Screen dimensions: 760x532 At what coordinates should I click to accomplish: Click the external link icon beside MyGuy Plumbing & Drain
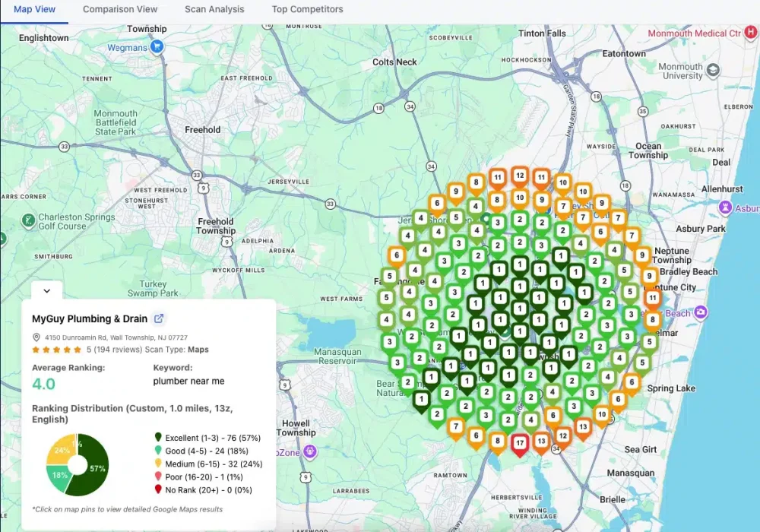point(157,318)
